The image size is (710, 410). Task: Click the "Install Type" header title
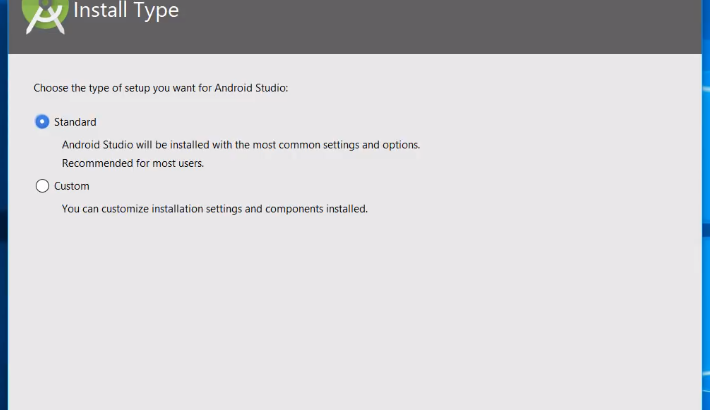[x=126, y=13]
